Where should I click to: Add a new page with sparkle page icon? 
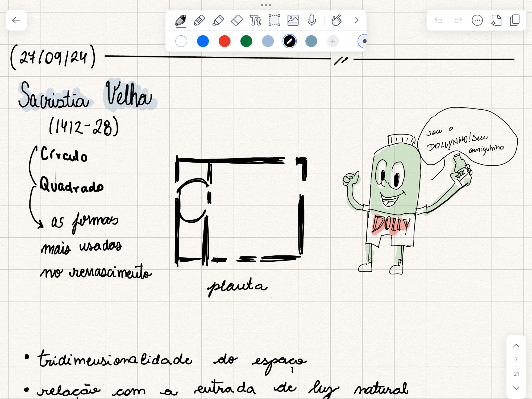(x=496, y=20)
